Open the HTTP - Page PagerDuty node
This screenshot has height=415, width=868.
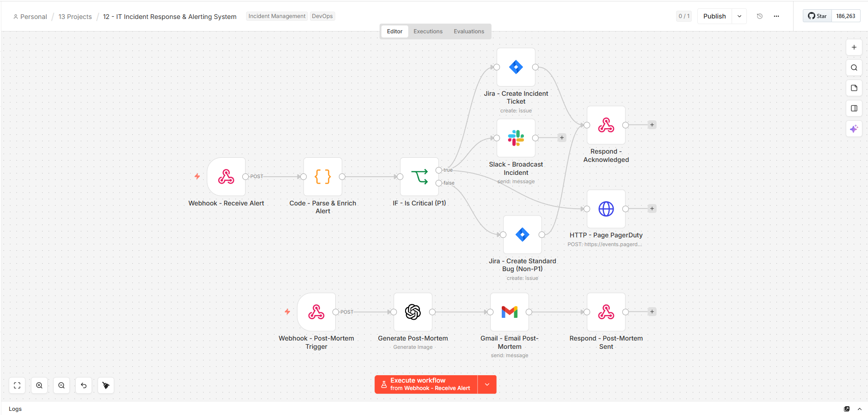click(x=606, y=209)
